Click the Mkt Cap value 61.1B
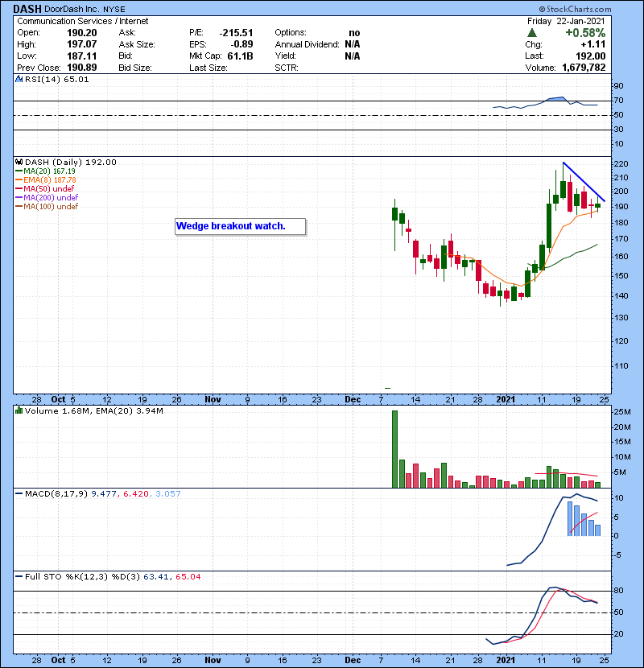 (241, 56)
